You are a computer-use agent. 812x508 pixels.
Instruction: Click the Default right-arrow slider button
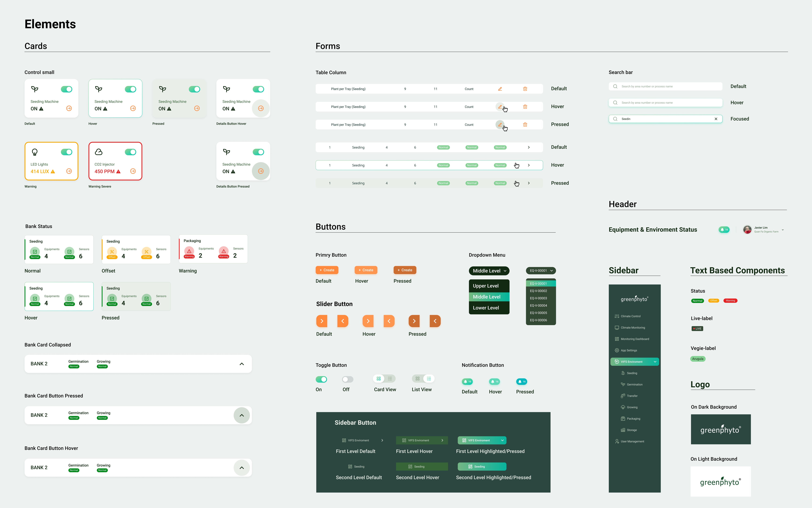pyautogui.click(x=322, y=321)
